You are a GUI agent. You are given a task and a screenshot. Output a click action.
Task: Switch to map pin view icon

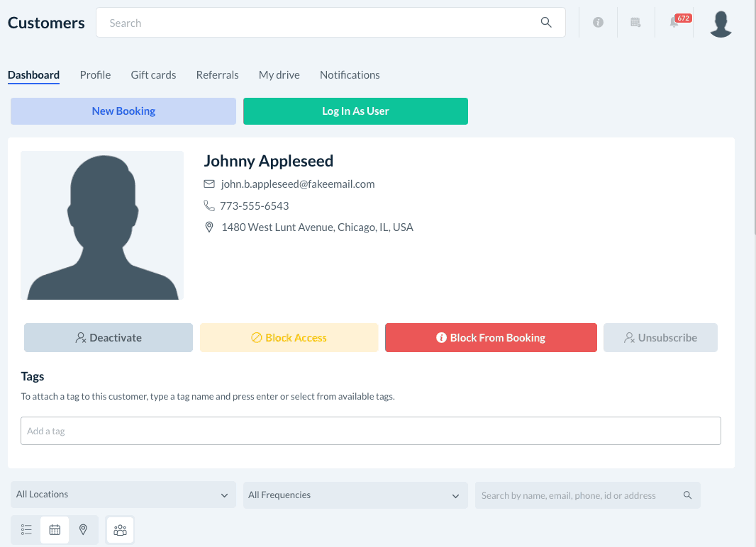[x=84, y=530]
